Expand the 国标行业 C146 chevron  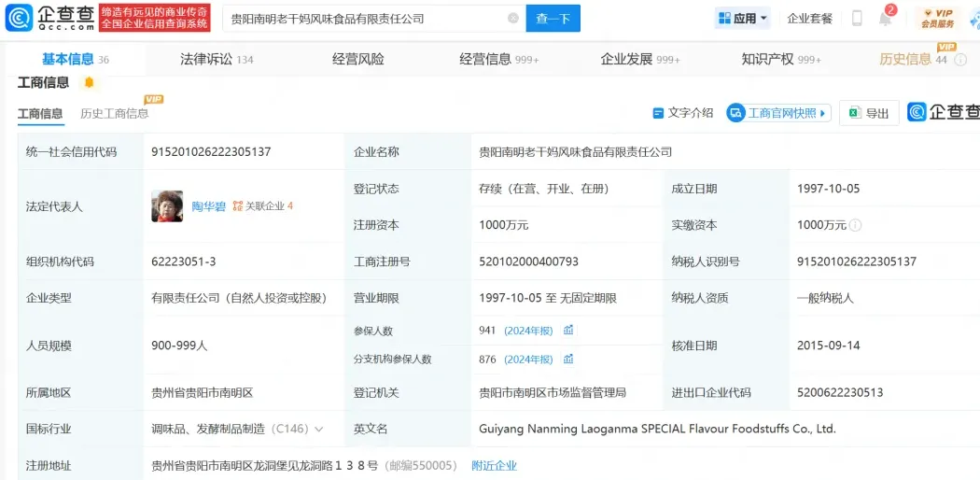[x=319, y=430]
